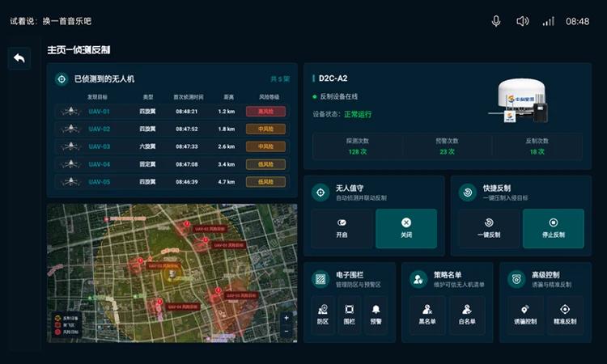Check the signal strength icon
Viewport: 607px width, 364px height.
[548, 21]
